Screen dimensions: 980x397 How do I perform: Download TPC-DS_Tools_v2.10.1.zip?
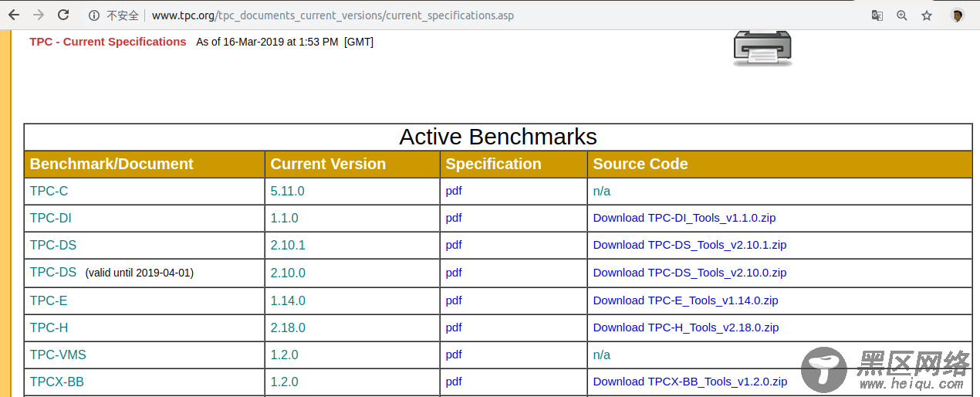click(x=690, y=245)
